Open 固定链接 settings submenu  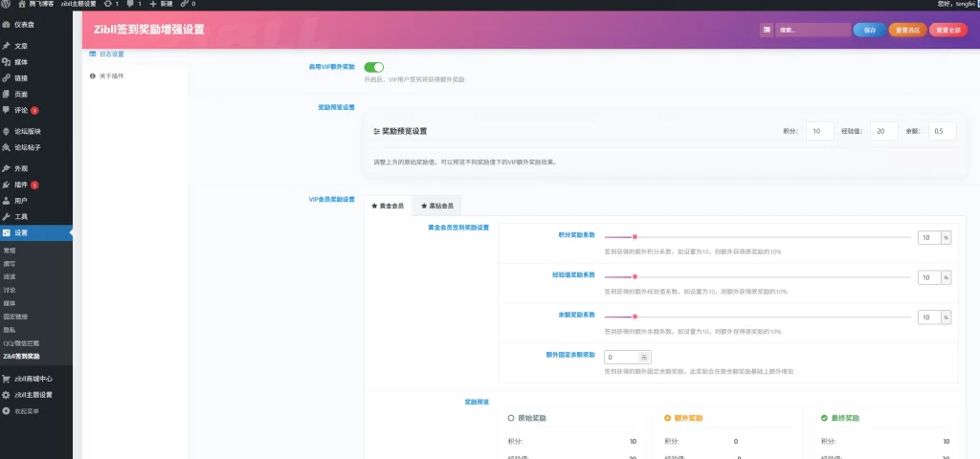(15, 317)
